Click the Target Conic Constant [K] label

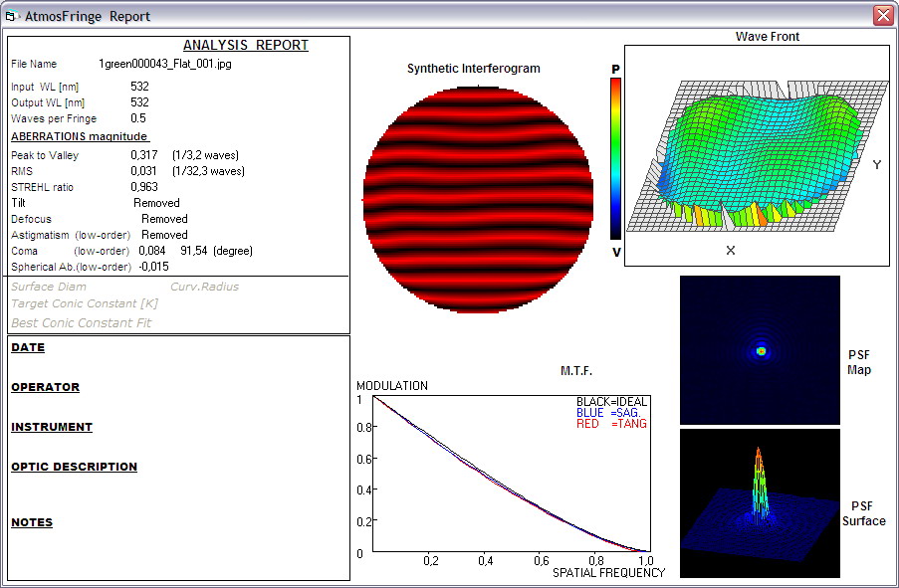click(x=85, y=303)
